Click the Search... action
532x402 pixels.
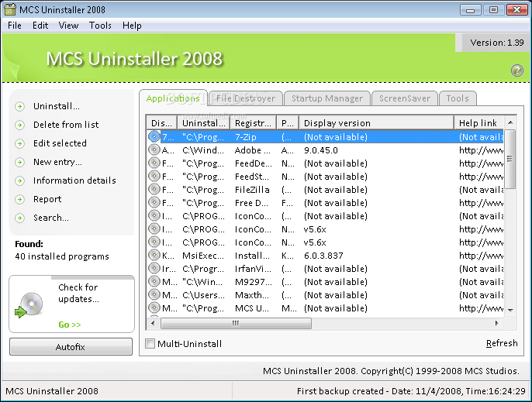51,218
